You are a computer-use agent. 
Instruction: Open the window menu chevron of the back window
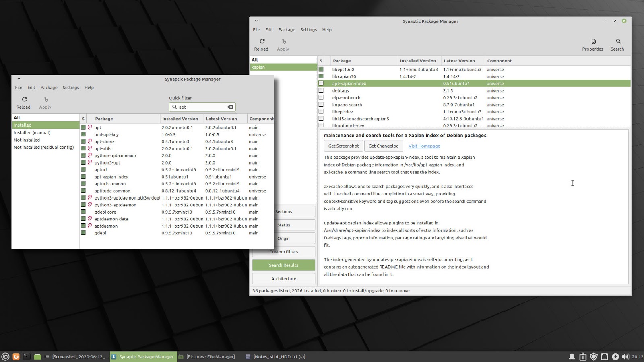pos(256,21)
